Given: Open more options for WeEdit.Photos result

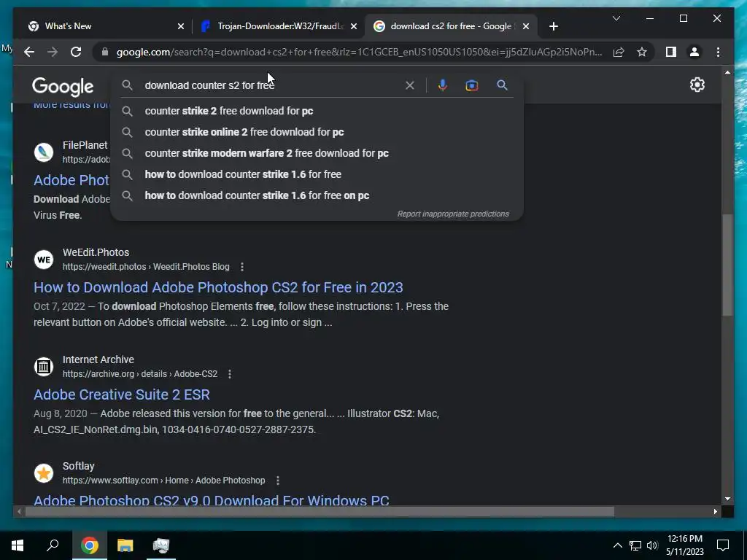Looking at the screenshot, I should click(242, 267).
